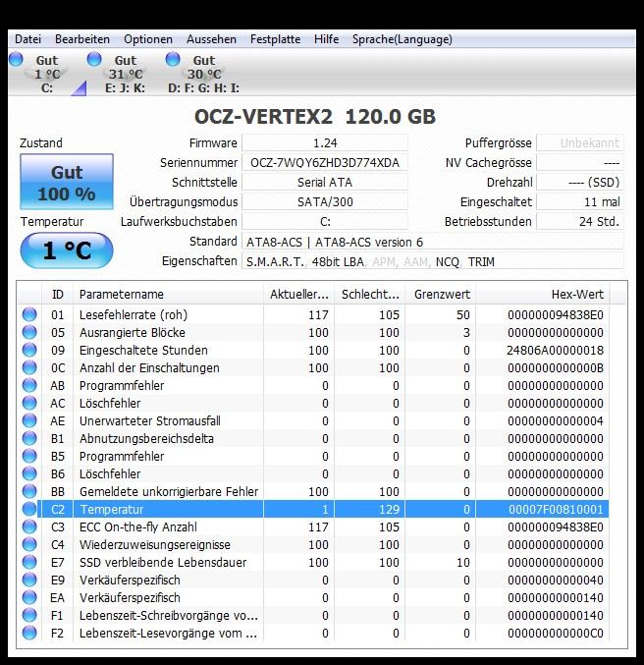Click the Hex-Wert column header

543,294
